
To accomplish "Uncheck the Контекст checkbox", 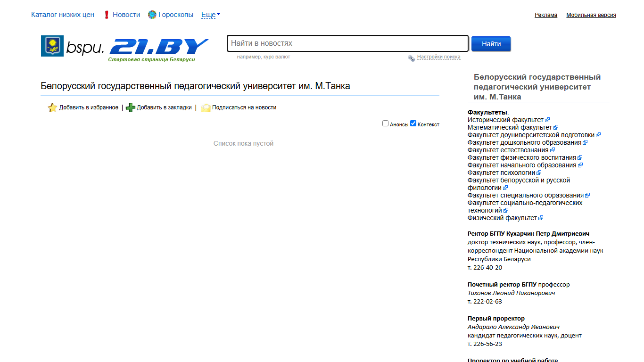I will pos(413,123).
